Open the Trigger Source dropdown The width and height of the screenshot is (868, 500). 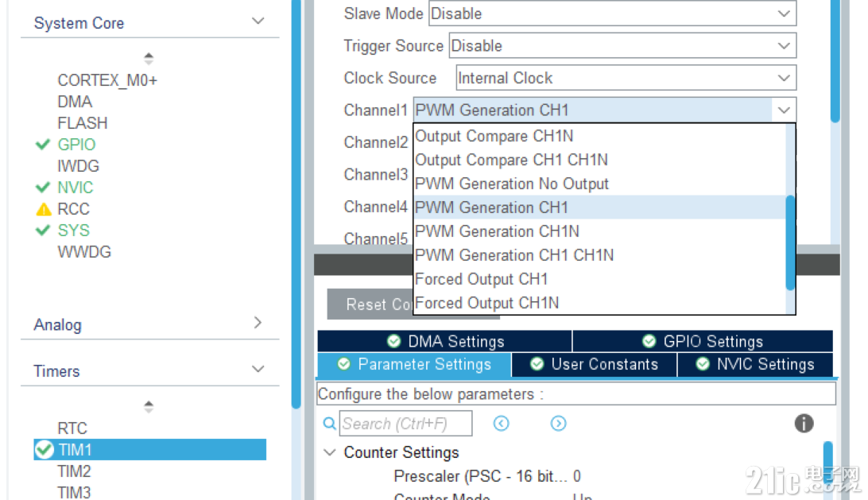coord(783,45)
